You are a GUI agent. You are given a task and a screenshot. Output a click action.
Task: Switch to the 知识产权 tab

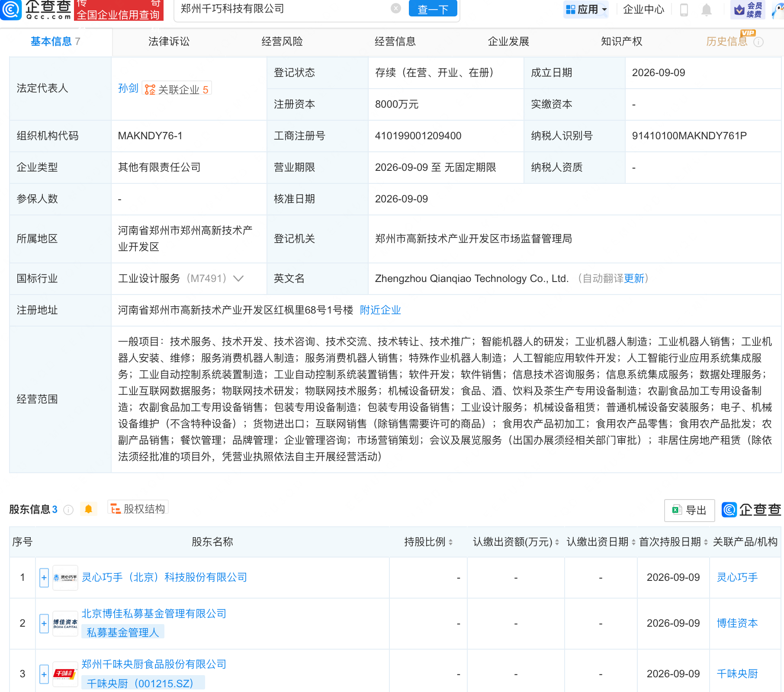tap(621, 42)
